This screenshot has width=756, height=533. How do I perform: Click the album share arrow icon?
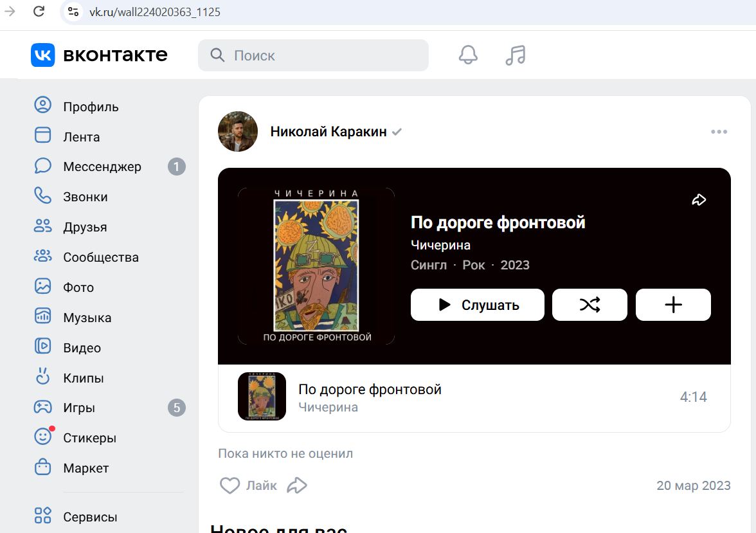tap(699, 200)
